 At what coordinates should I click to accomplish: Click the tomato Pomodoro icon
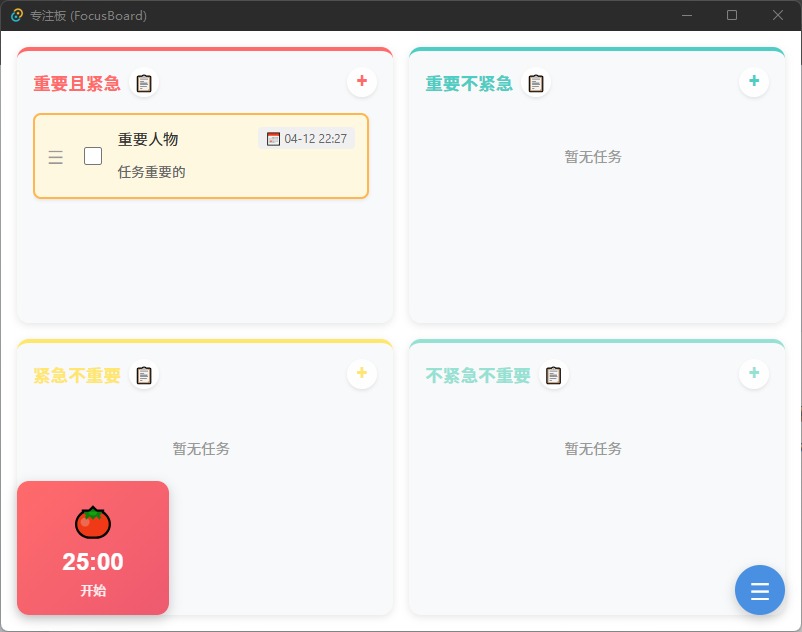(x=93, y=523)
